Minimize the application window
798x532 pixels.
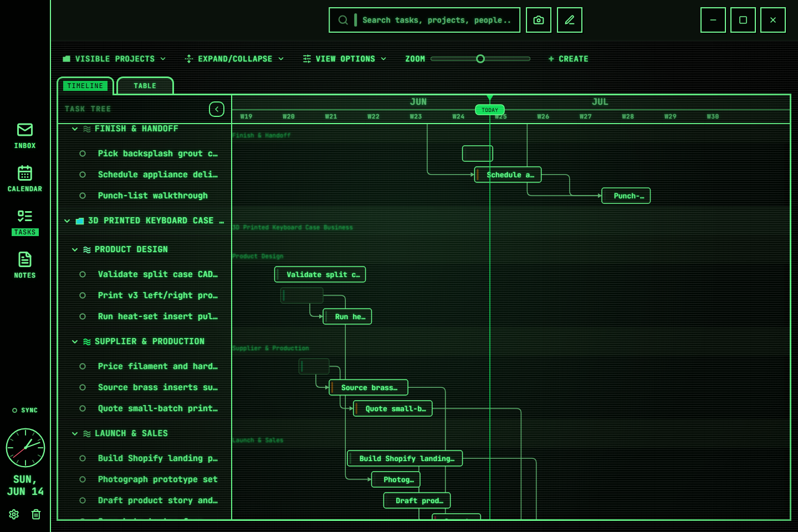pyautogui.click(x=713, y=20)
